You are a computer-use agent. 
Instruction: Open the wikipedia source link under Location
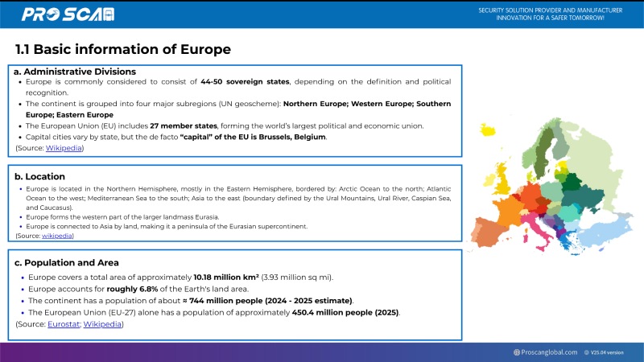pos(57,236)
